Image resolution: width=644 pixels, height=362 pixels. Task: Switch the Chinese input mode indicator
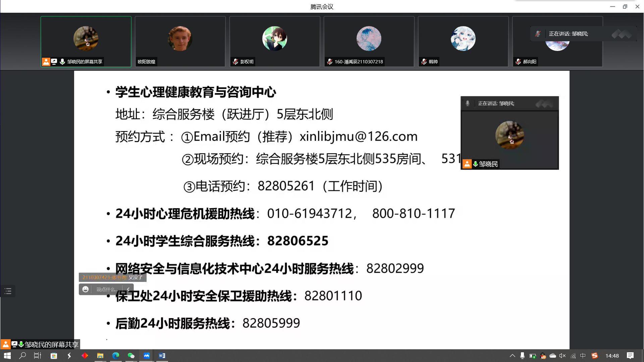coord(583,356)
